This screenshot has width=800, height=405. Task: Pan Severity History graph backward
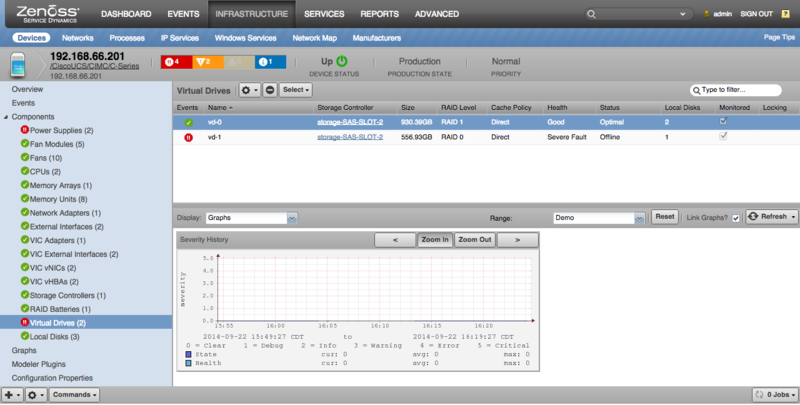tap(395, 240)
